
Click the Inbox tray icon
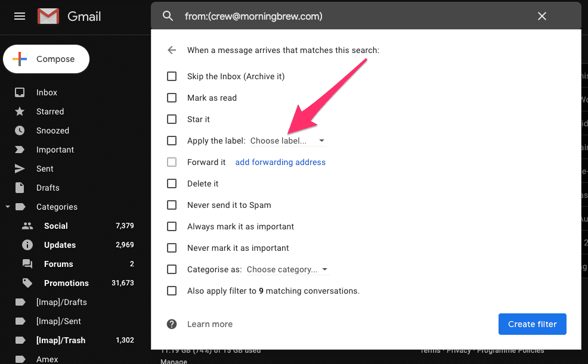(20, 92)
